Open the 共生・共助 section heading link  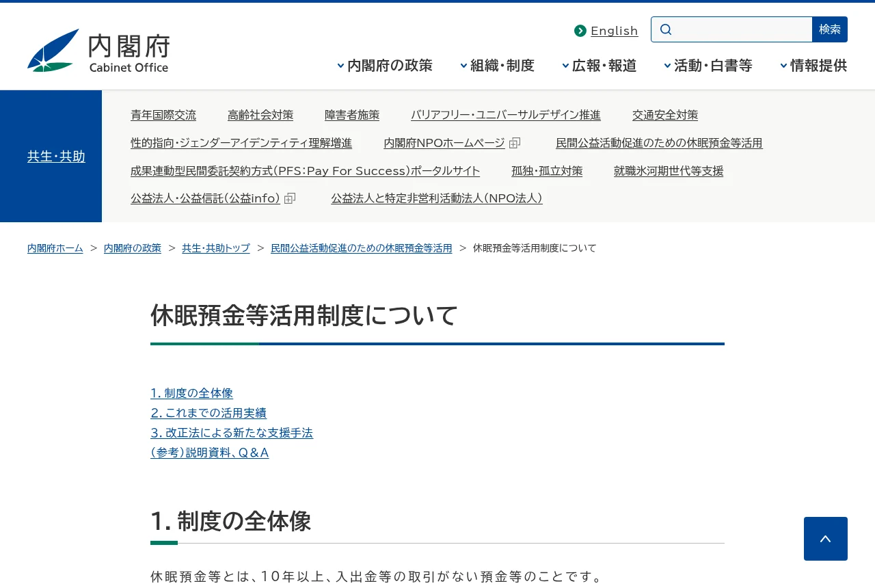point(56,157)
